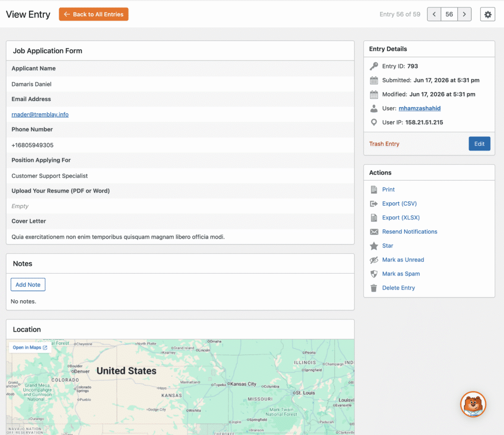The height and width of the screenshot is (435, 504).
Task: Select Export (CSV) action
Action: pos(399,204)
